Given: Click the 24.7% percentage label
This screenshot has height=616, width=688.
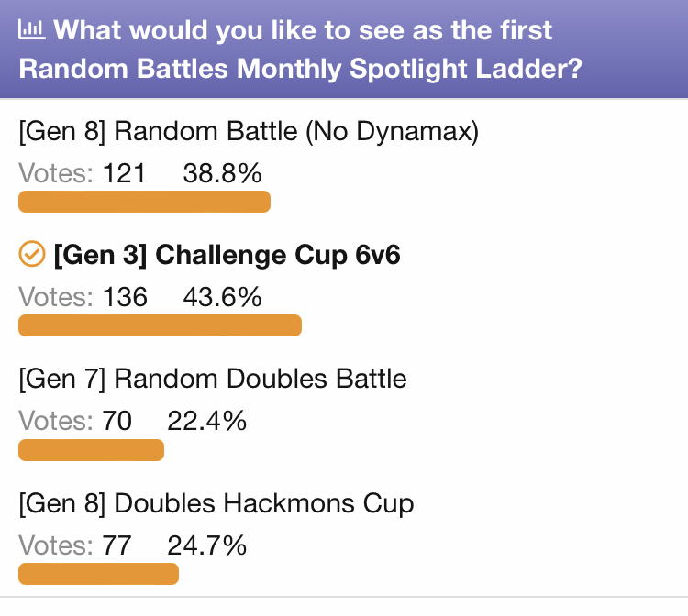Looking at the screenshot, I should (206, 545).
